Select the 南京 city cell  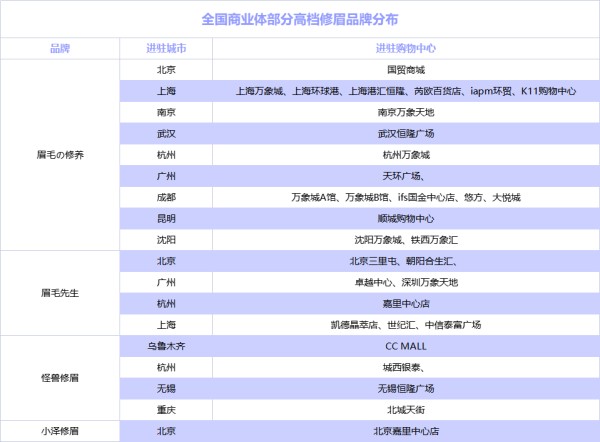click(x=166, y=113)
